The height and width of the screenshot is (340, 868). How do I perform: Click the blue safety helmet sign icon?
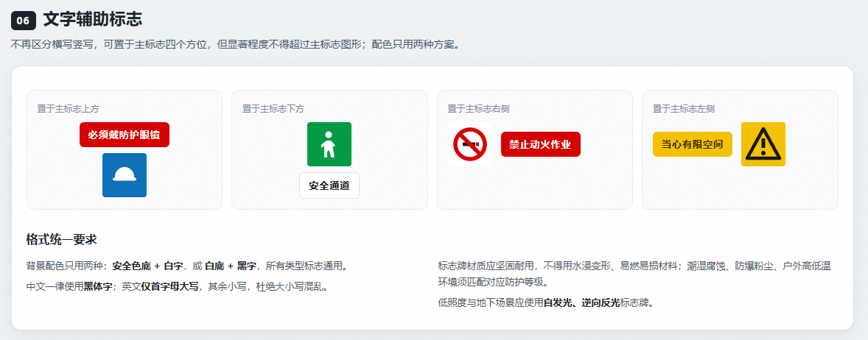pos(125,175)
